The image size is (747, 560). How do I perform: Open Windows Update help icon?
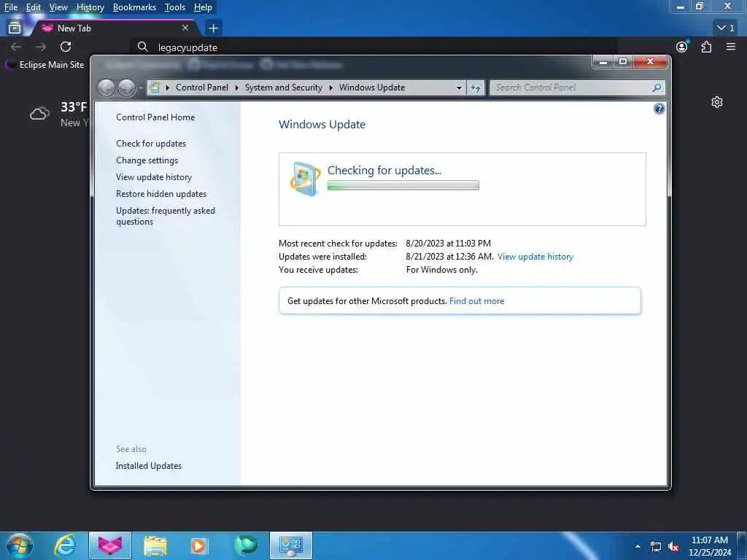tap(659, 109)
